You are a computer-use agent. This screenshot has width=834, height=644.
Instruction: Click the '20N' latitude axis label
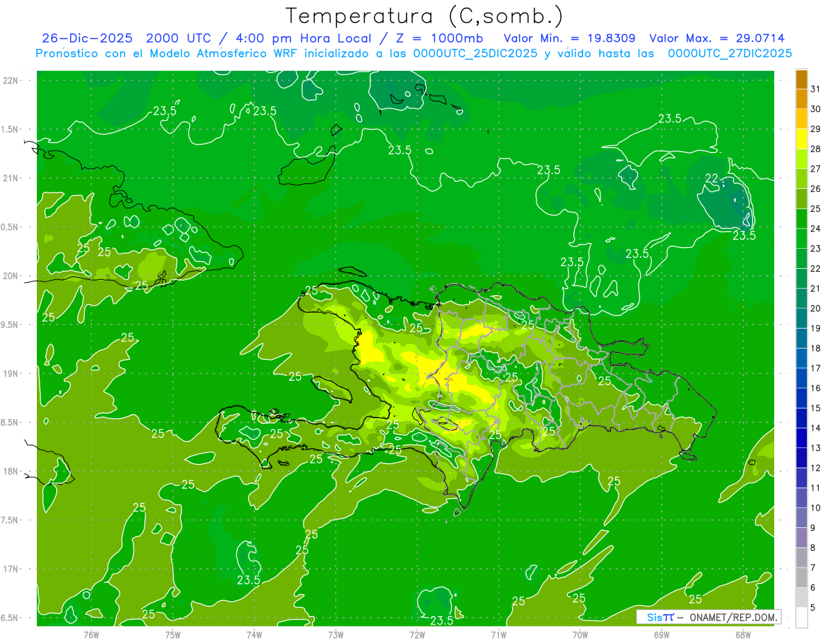click(x=12, y=276)
